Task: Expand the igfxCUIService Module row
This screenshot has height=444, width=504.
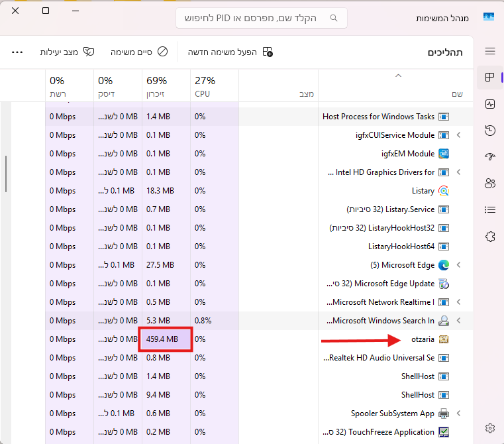Action: (458, 135)
